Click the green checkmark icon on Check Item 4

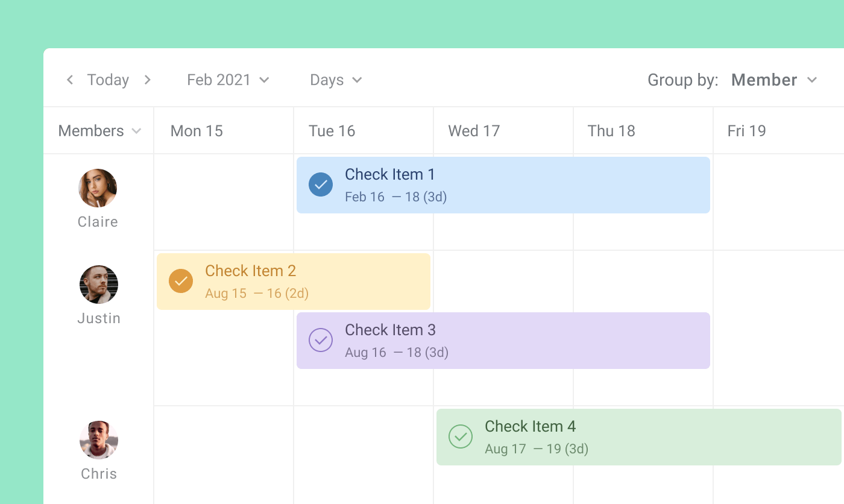pos(461,436)
